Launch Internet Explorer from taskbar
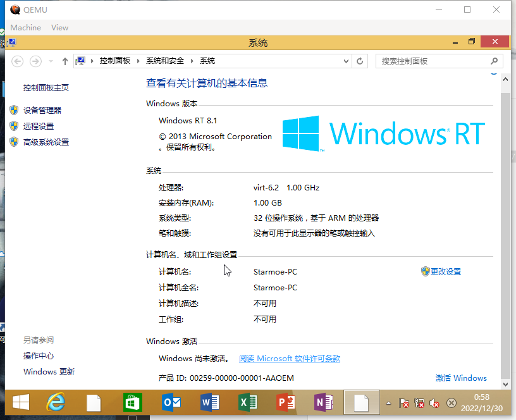This screenshot has width=516, height=420. click(56, 402)
